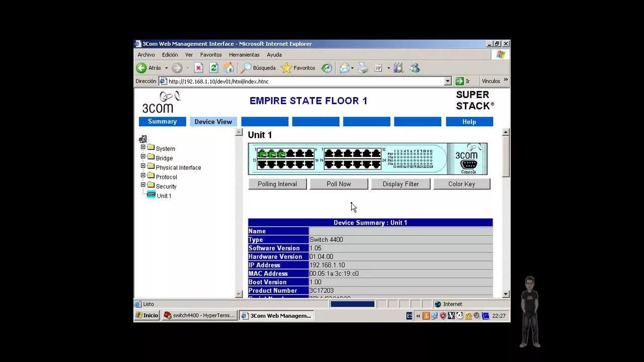Select Physical Interface tree label

point(179,167)
